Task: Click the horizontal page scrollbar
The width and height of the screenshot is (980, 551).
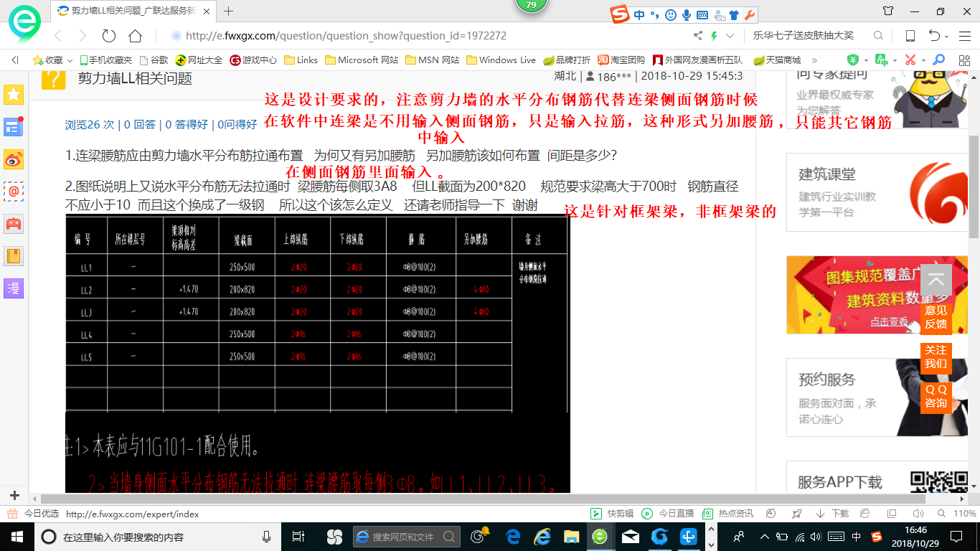Action: coord(482,499)
